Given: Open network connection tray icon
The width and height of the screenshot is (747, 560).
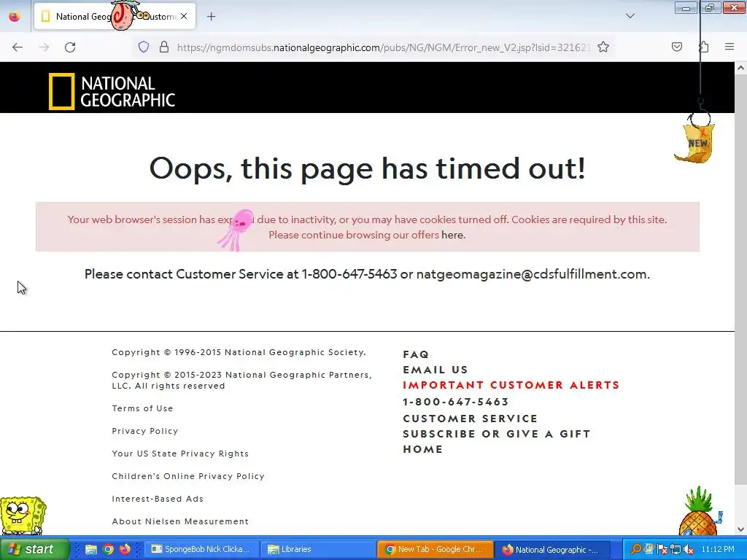Looking at the screenshot, I should pos(675,550).
